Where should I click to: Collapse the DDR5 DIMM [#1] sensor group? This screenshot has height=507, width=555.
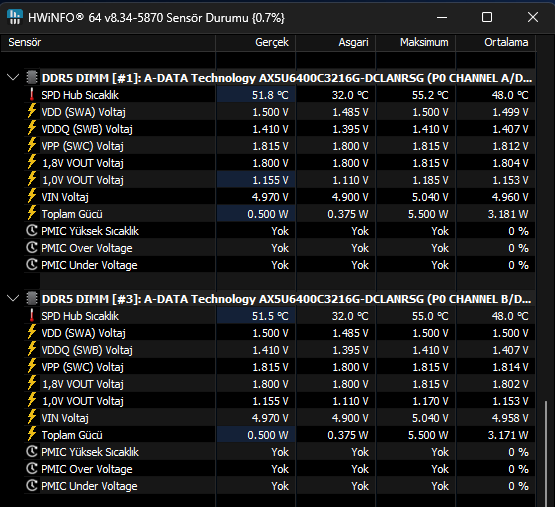(x=13, y=78)
